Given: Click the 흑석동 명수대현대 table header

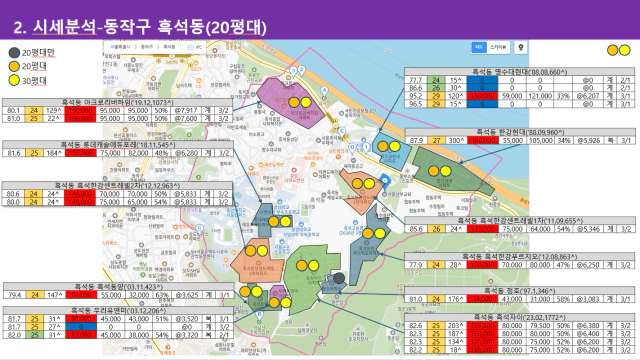Looking at the screenshot, I should coord(520,72).
